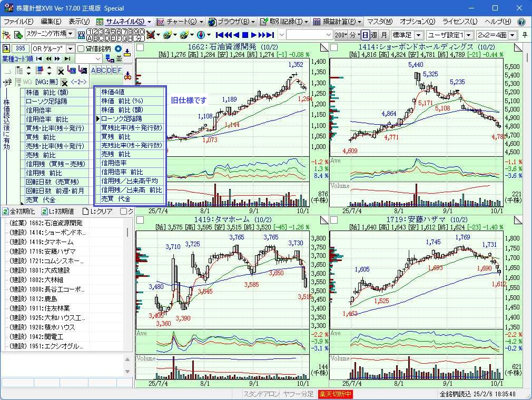The height and width of the screenshot is (400, 532).
Task: Click the help question mark icon
Action: (x=521, y=22)
